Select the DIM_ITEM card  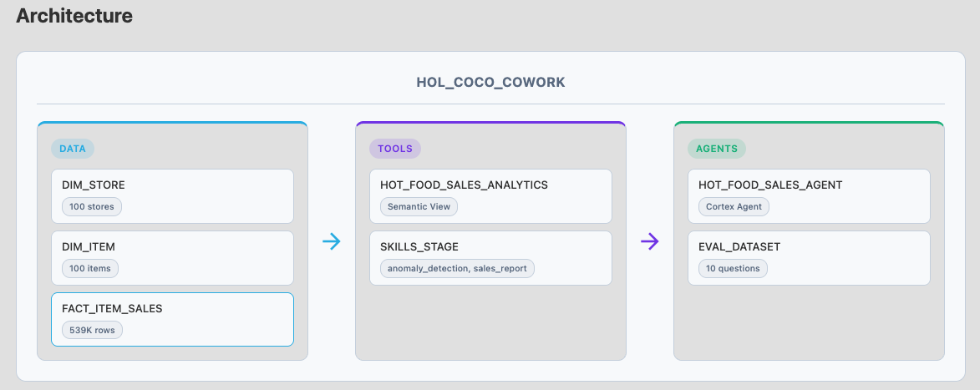click(172, 258)
